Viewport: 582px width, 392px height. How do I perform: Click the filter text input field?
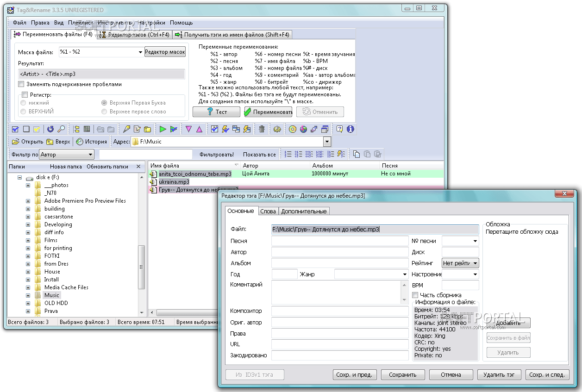pos(146,155)
